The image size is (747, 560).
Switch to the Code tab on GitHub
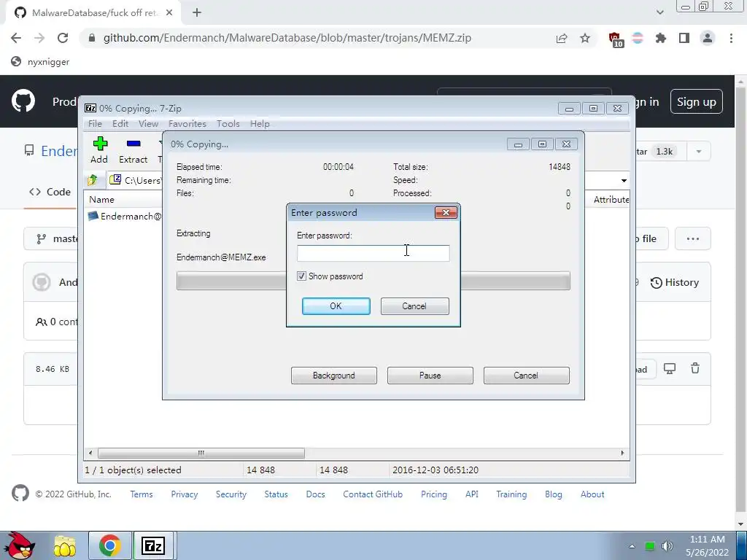[x=50, y=192]
